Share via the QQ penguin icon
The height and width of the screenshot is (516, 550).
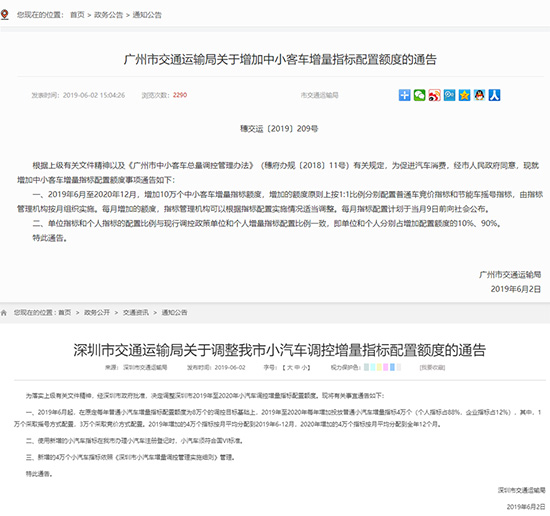click(x=479, y=95)
